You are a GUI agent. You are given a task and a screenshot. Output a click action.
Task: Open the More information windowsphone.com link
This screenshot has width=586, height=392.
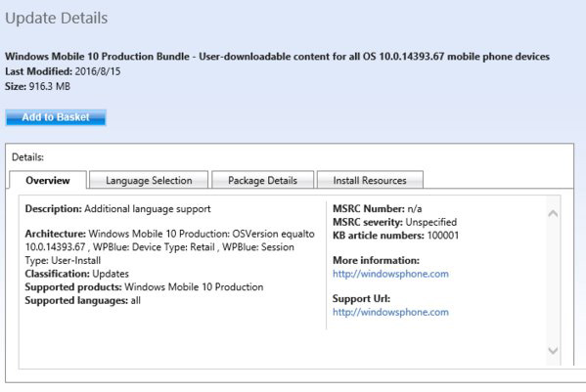point(390,274)
